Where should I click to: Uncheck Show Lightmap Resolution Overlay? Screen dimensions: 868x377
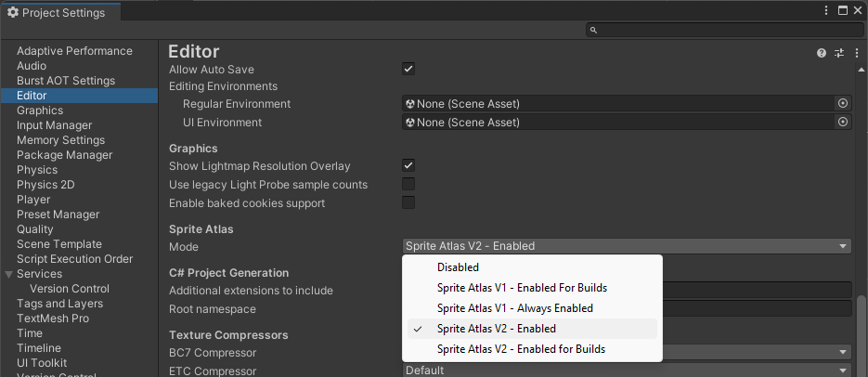coord(408,166)
